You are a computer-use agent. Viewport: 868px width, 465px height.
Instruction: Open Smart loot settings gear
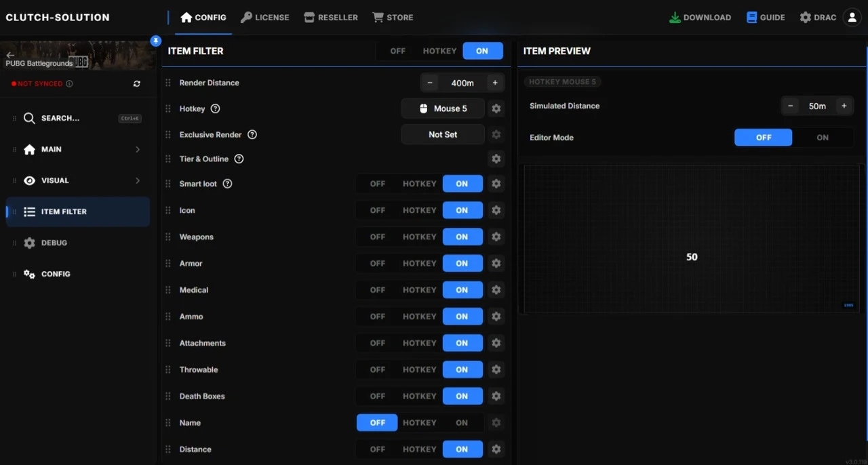496,184
